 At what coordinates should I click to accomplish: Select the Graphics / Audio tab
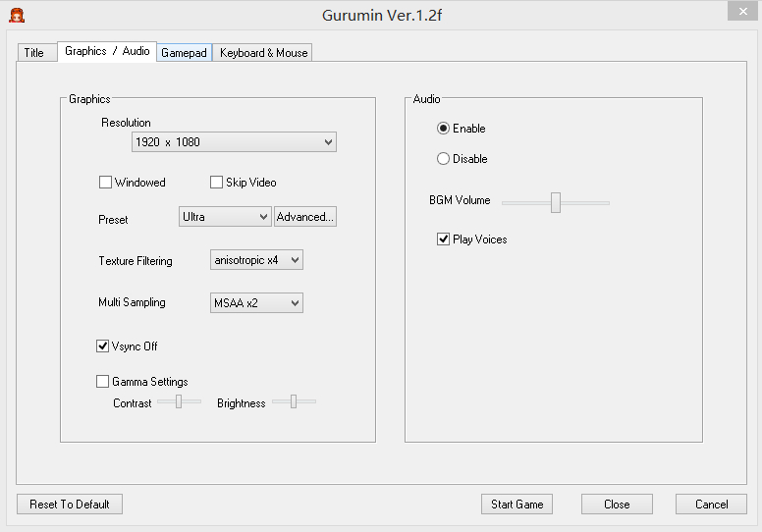[107, 51]
